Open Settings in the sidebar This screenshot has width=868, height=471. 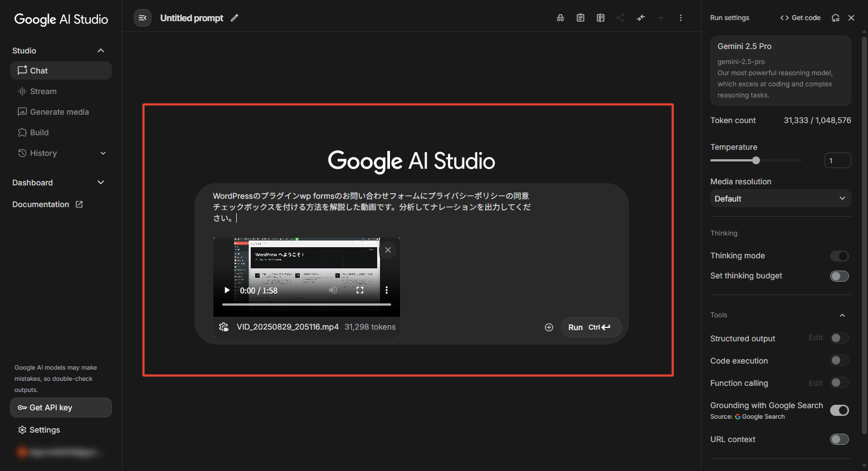[39, 430]
